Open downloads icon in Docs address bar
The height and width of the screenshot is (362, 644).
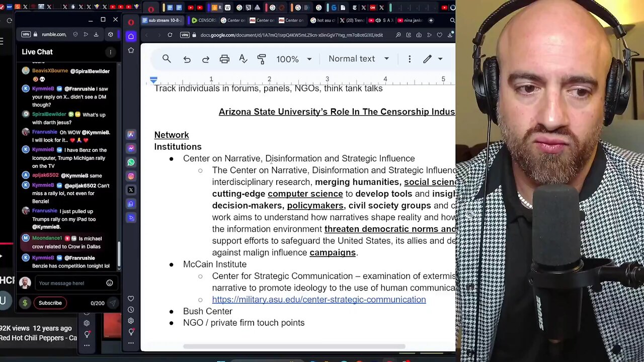[450, 35]
